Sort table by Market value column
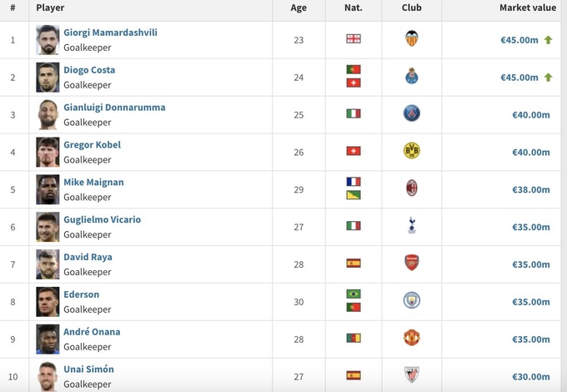The width and height of the screenshot is (567, 392). click(x=527, y=8)
